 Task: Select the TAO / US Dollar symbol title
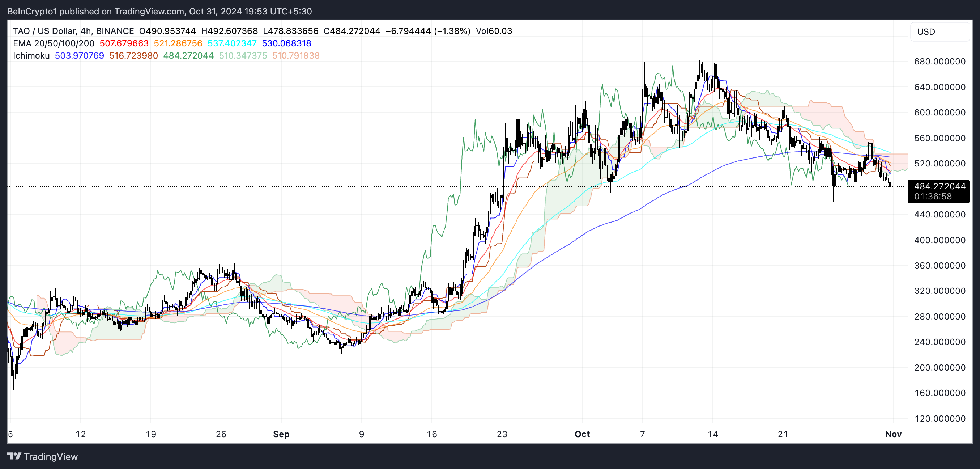click(44, 31)
